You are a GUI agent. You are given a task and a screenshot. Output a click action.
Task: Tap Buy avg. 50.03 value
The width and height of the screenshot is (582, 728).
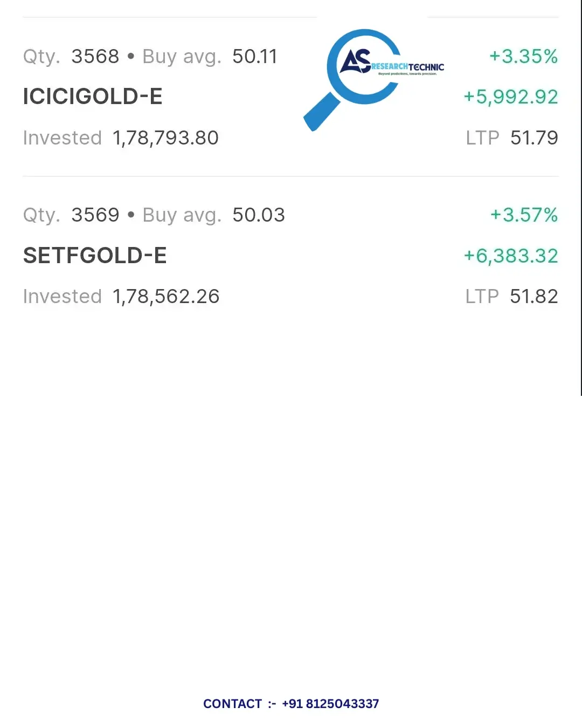[x=259, y=215]
